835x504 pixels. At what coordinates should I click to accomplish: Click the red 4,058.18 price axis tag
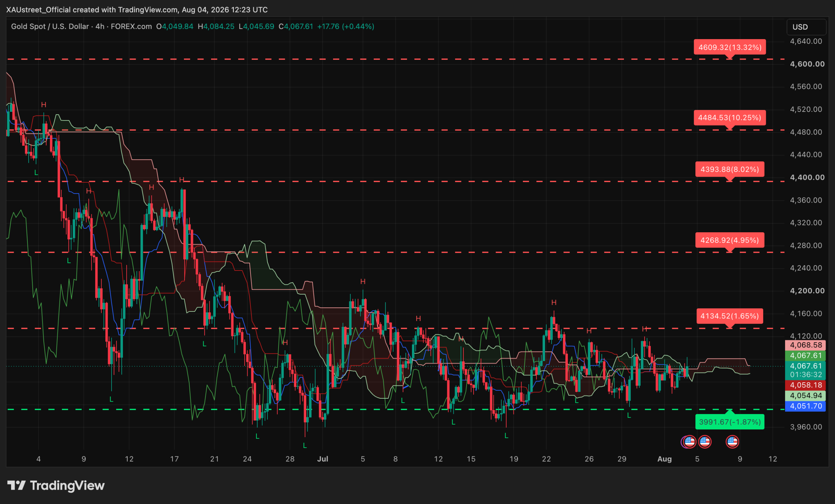point(806,385)
